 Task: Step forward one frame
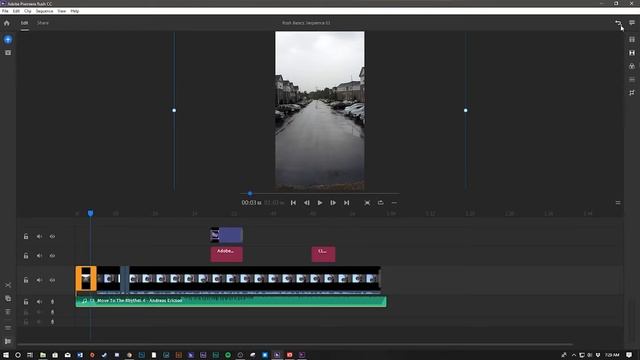(x=333, y=203)
